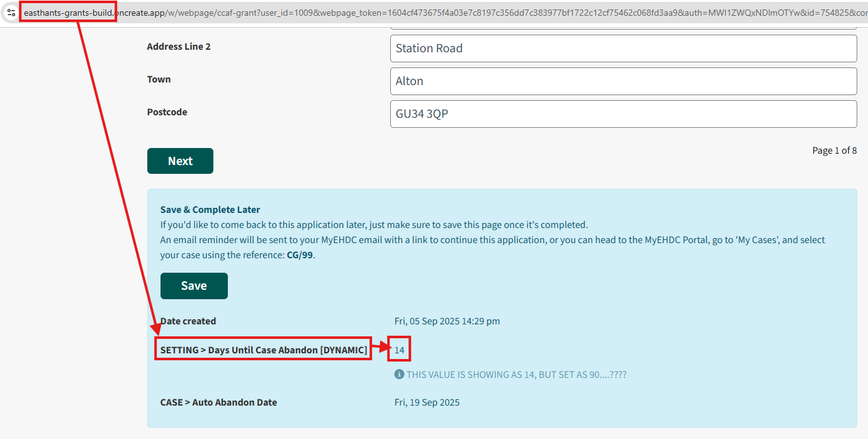Click the Address Line 2 label
Image resolution: width=868 pixels, height=439 pixels.
click(x=179, y=47)
